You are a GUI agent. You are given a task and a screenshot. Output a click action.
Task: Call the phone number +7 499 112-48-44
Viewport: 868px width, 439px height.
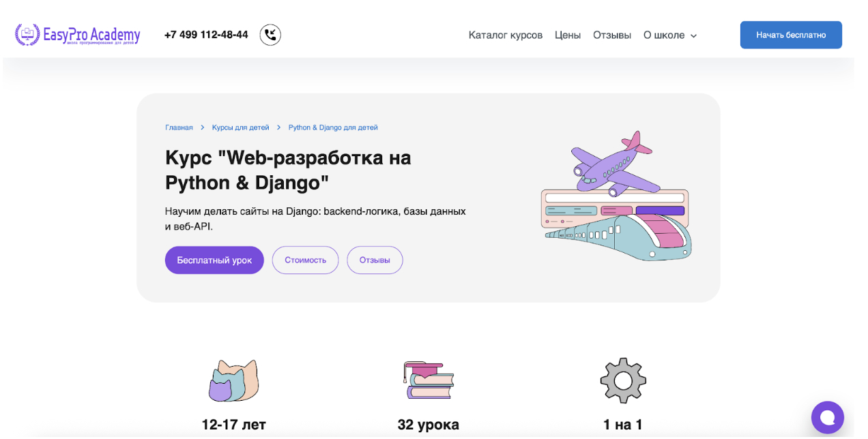[206, 35]
